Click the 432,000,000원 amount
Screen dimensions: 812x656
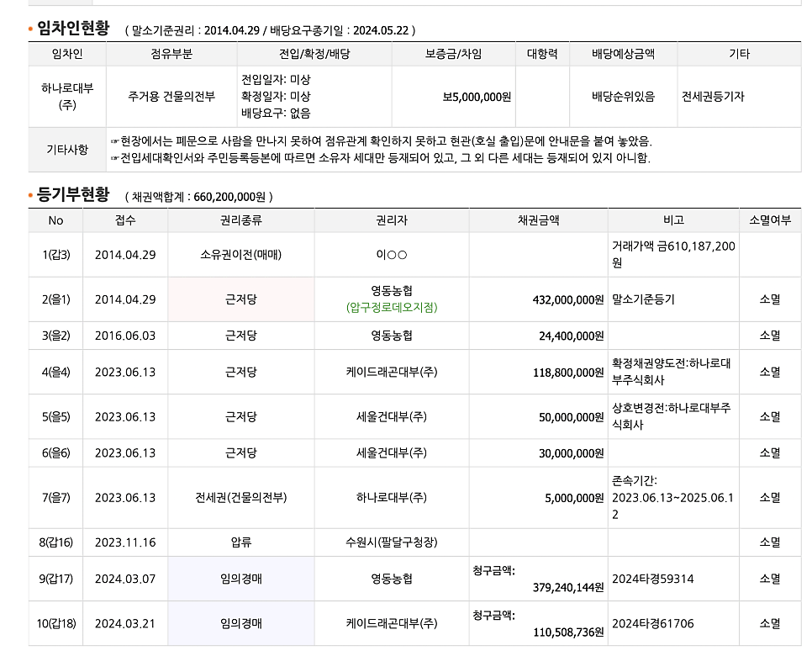[x=568, y=300]
